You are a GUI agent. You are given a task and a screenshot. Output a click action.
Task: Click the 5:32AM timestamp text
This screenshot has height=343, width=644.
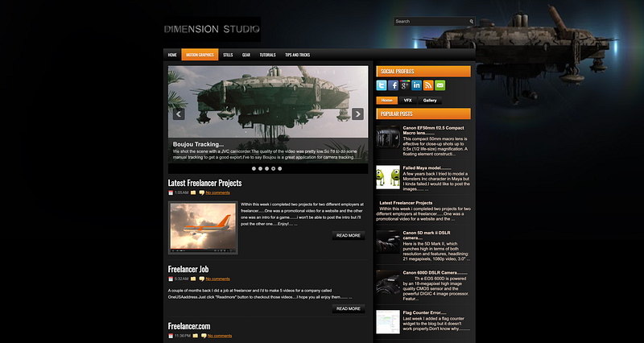pos(182,279)
